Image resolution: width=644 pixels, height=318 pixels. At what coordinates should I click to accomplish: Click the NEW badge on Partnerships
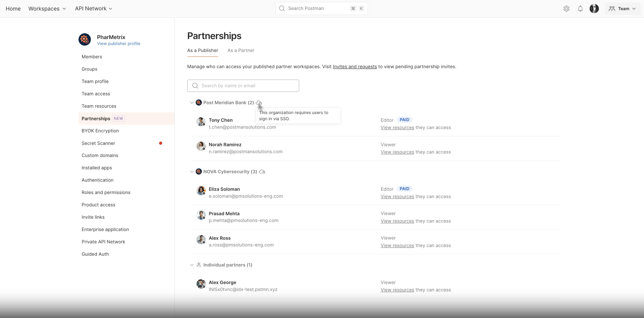pos(118,118)
